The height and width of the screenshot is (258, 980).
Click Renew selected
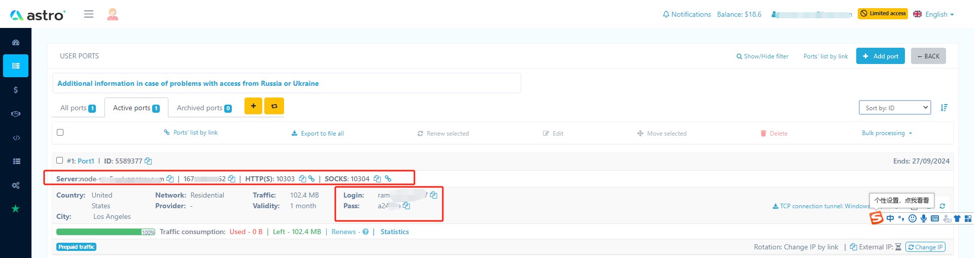(x=443, y=134)
